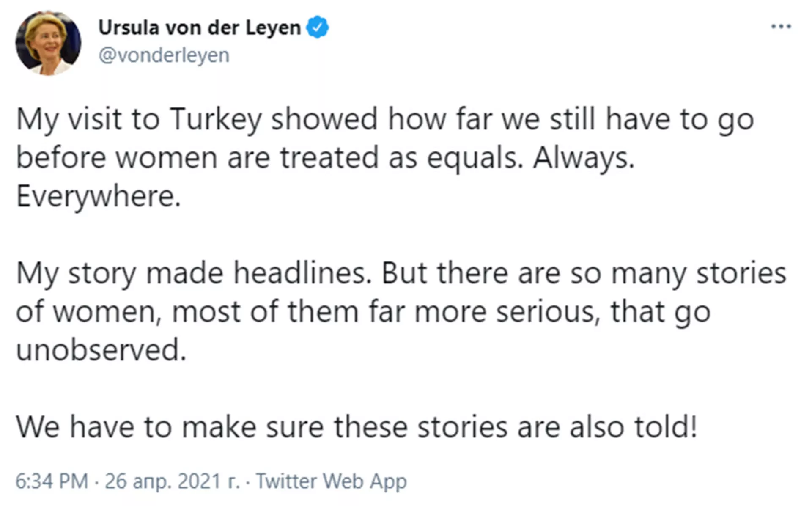Click the word 'Turkey' in the tweet
812x506 pixels.
tap(216, 120)
